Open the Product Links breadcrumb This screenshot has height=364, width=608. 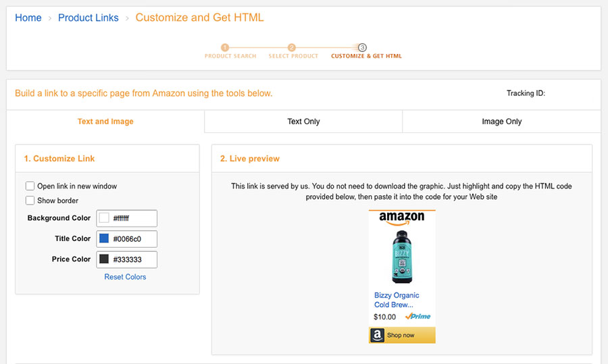pos(88,18)
